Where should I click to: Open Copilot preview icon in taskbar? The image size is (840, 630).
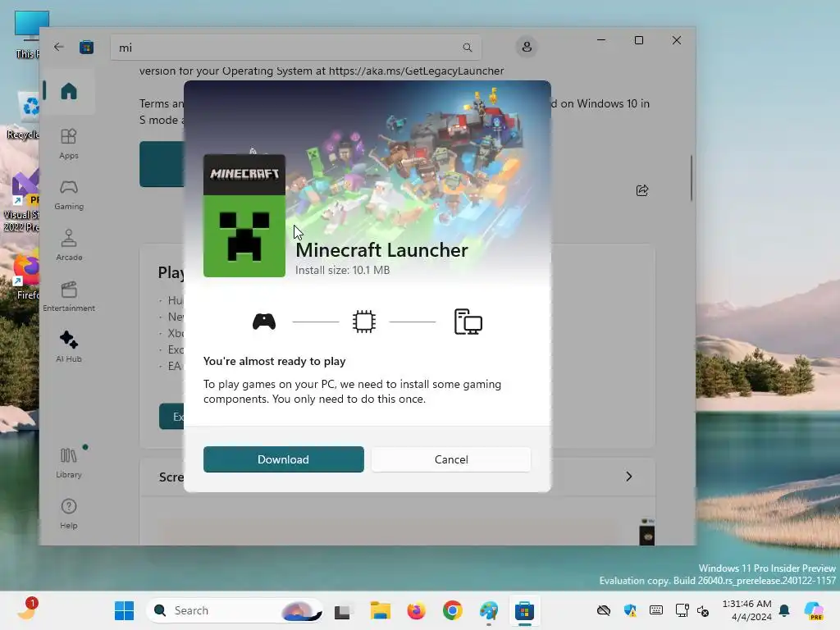point(814,610)
